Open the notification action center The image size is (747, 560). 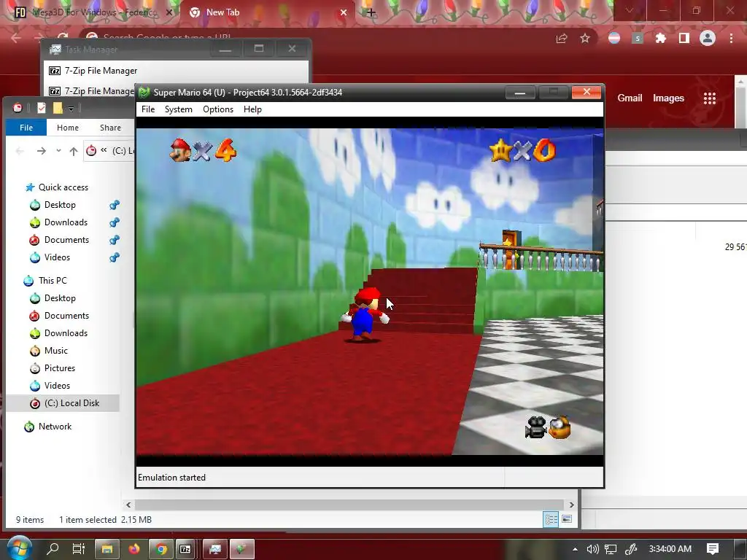pos(712,549)
